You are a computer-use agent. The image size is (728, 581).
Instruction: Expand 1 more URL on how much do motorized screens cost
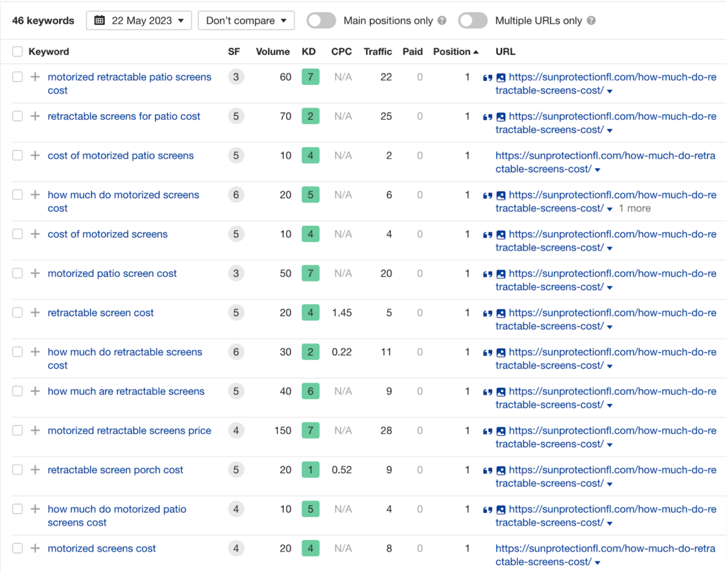635,208
